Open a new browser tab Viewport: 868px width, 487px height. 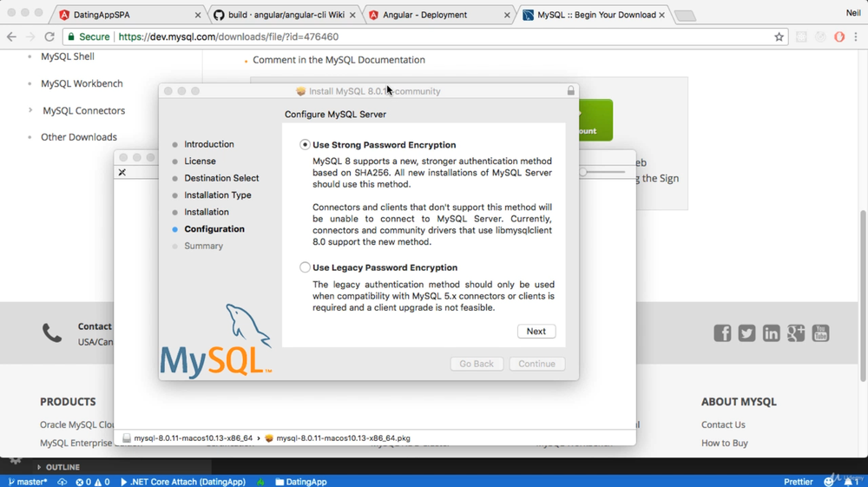pyautogui.click(x=686, y=16)
